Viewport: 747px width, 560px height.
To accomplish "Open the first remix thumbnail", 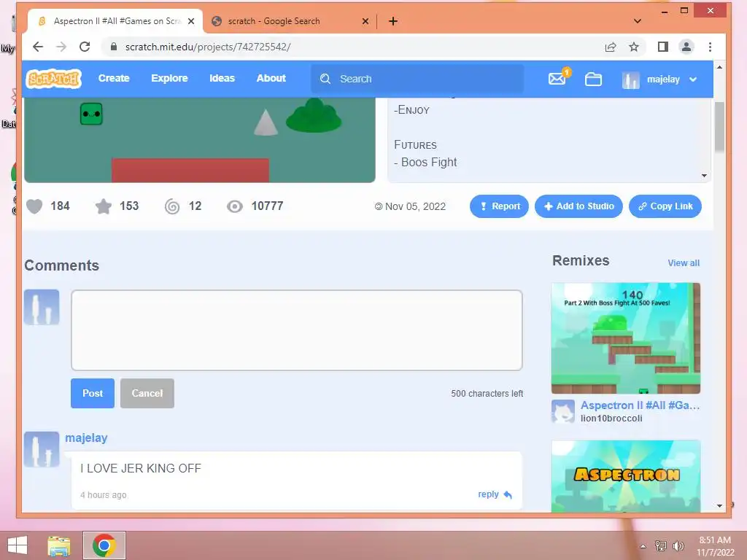I will click(x=625, y=338).
